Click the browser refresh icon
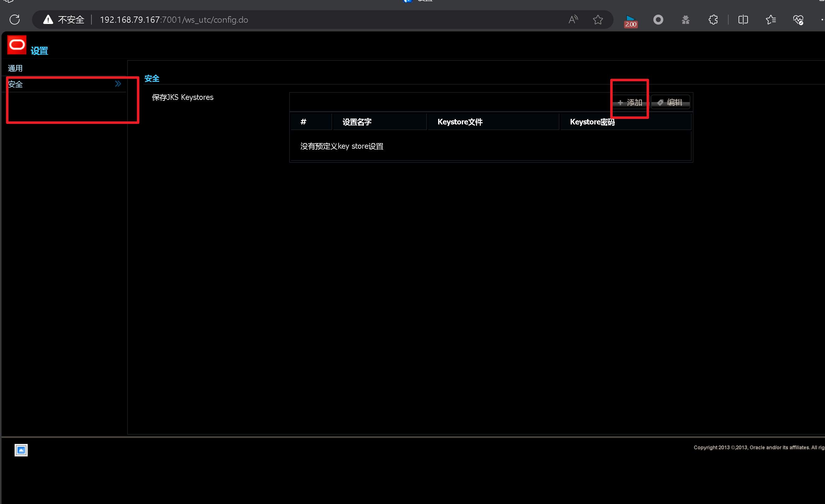This screenshot has width=825, height=504. coord(14,20)
